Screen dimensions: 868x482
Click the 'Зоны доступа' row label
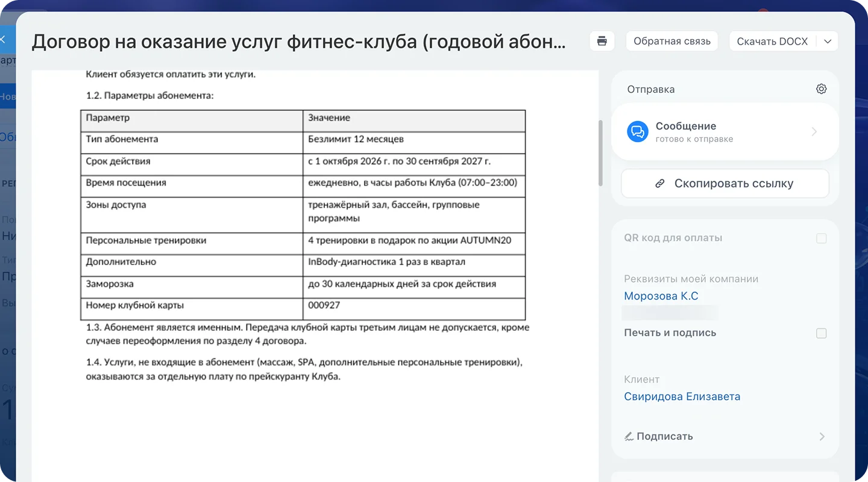point(116,205)
